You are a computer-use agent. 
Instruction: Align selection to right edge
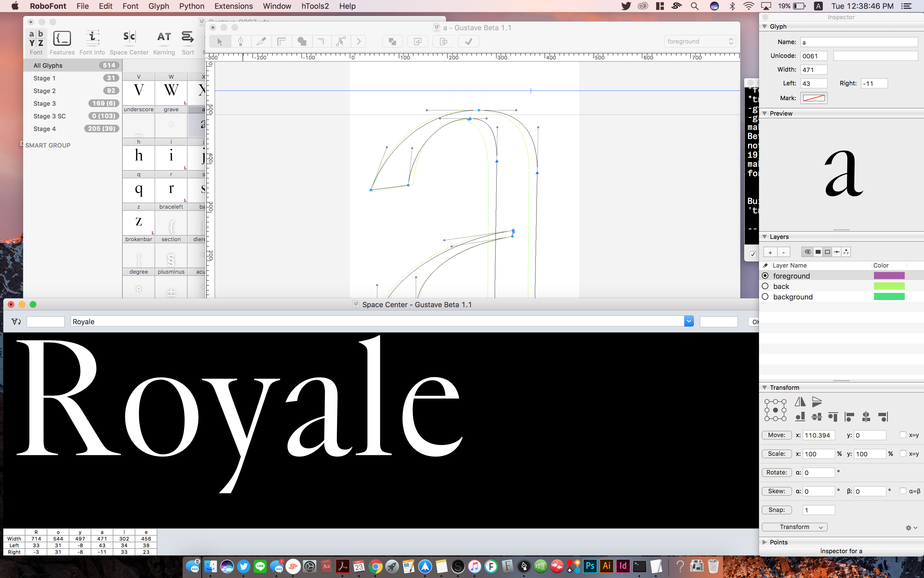[883, 417]
